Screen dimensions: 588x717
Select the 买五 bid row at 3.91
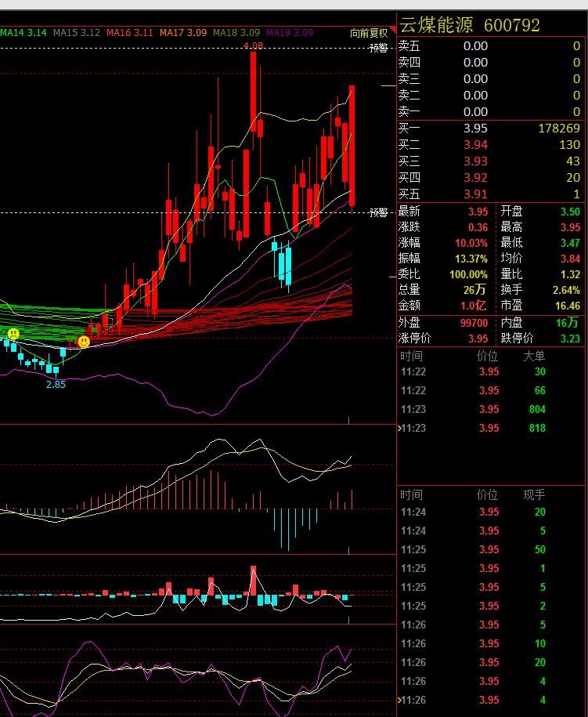(x=489, y=194)
